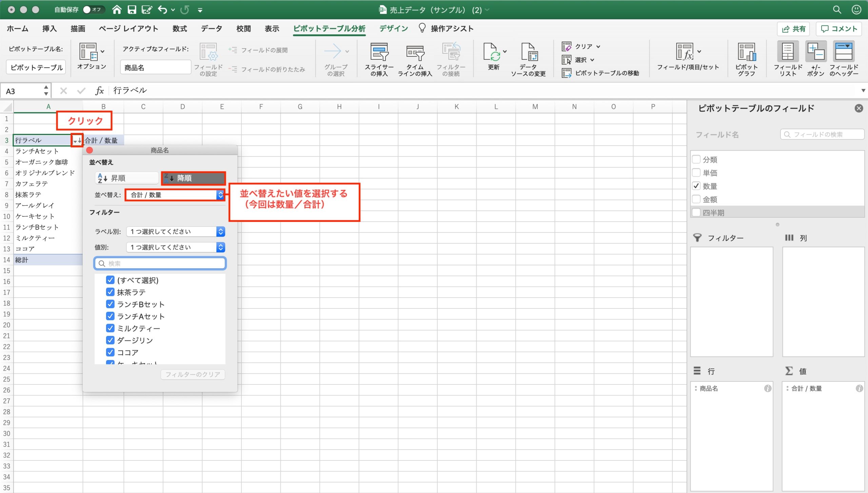Click the Undo arrow icon

pos(162,10)
